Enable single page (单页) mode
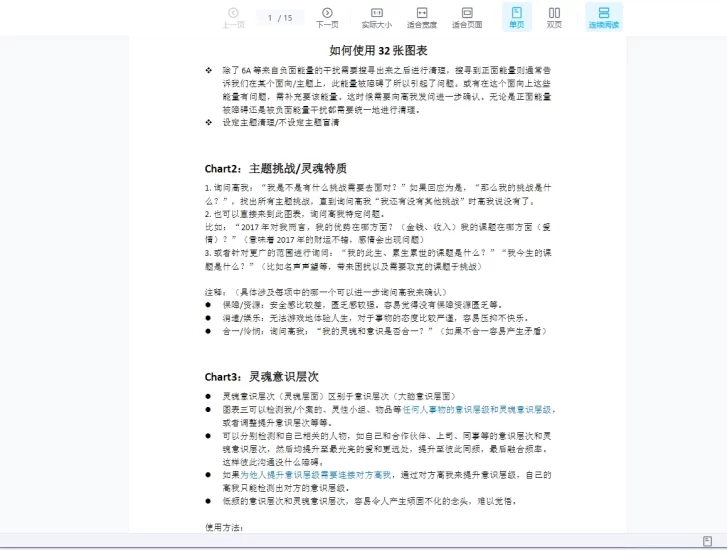Image resolution: width=727 pixels, height=550 pixels. click(x=516, y=17)
